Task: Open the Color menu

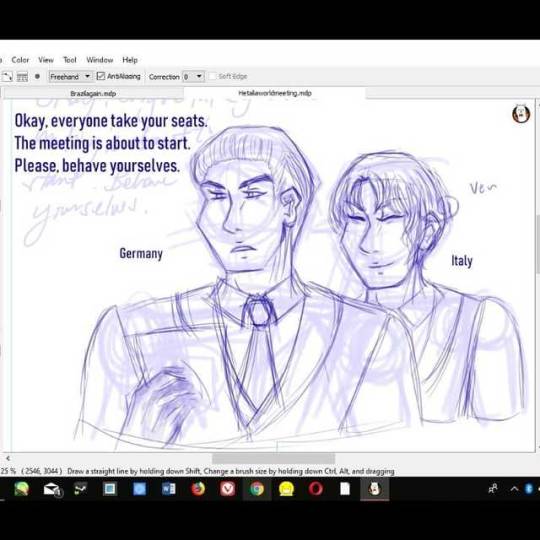Action: [x=20, y=60]
